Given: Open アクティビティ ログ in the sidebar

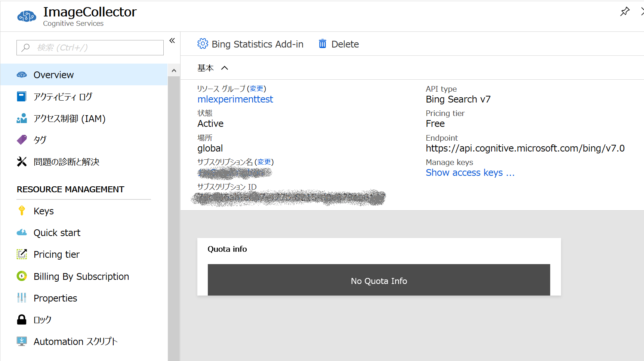Looking at the screenshot, I should click(x=63, y=97).
